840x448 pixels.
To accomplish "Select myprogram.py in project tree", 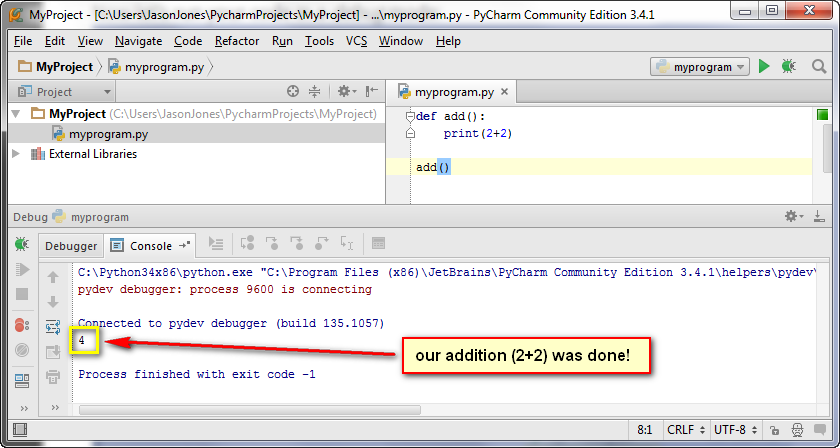I will click(197, 133).
